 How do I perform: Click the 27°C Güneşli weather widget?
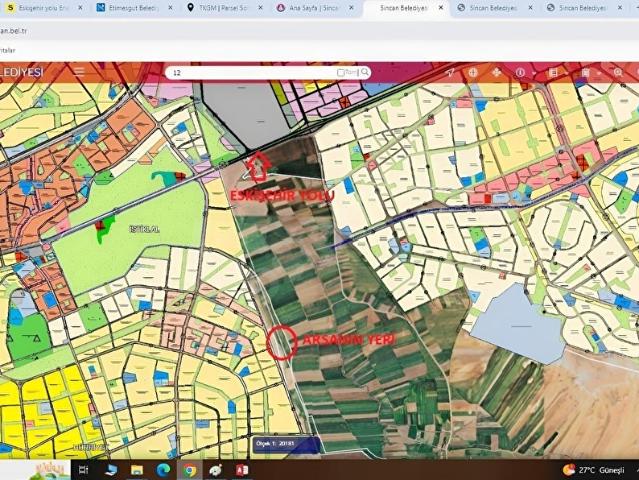[594, 470]
